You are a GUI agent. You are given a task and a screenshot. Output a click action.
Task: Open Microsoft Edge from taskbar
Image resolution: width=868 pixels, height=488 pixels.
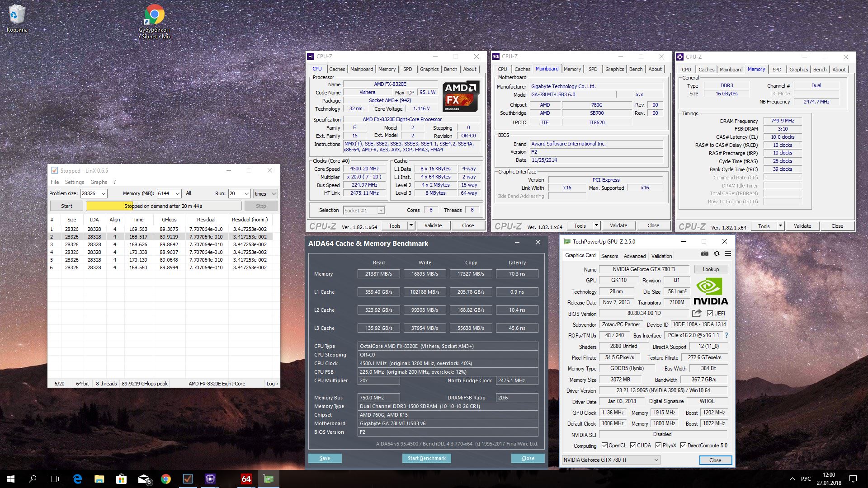(77, 479)
